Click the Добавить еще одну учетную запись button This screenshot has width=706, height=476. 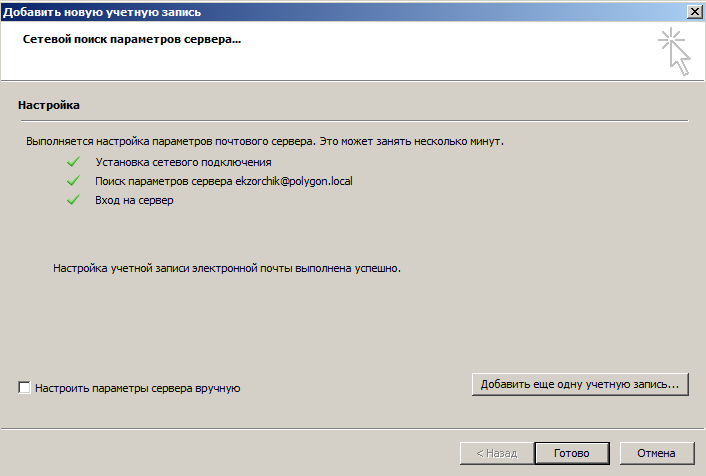pos(580,384)
